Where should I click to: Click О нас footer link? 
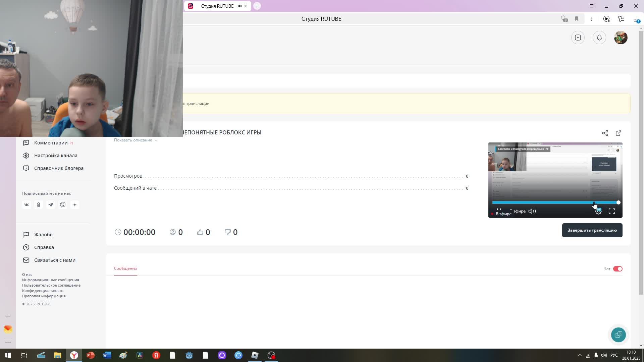(27, 275)
